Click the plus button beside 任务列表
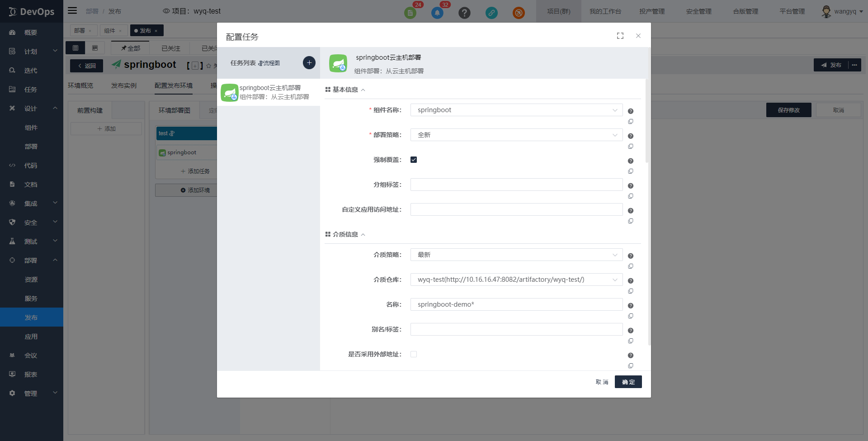 pos(309,62)
